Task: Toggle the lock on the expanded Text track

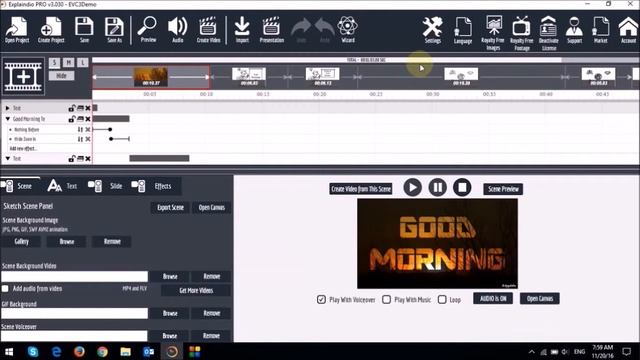Action: (72, 158)
